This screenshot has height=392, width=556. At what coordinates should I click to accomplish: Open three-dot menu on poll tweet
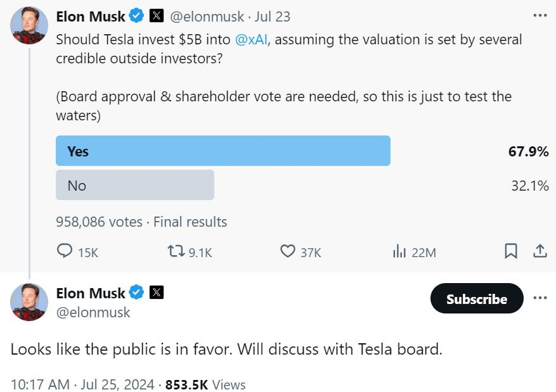pyautogui.click(x=540, y=16)
